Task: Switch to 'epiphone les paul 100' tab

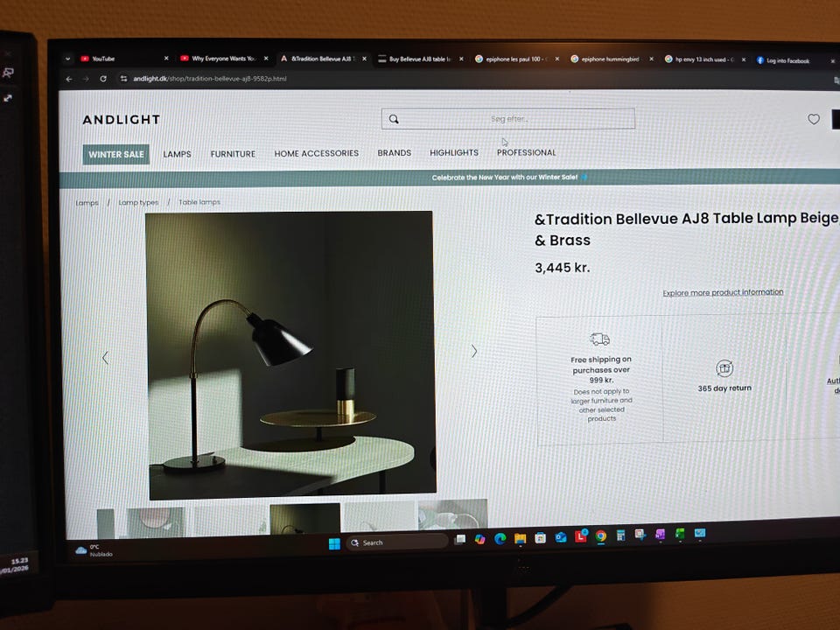Action: (x=517, y=59)
